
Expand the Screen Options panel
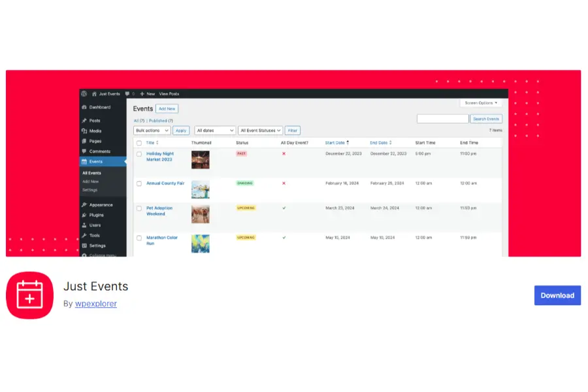click(481, 103)
